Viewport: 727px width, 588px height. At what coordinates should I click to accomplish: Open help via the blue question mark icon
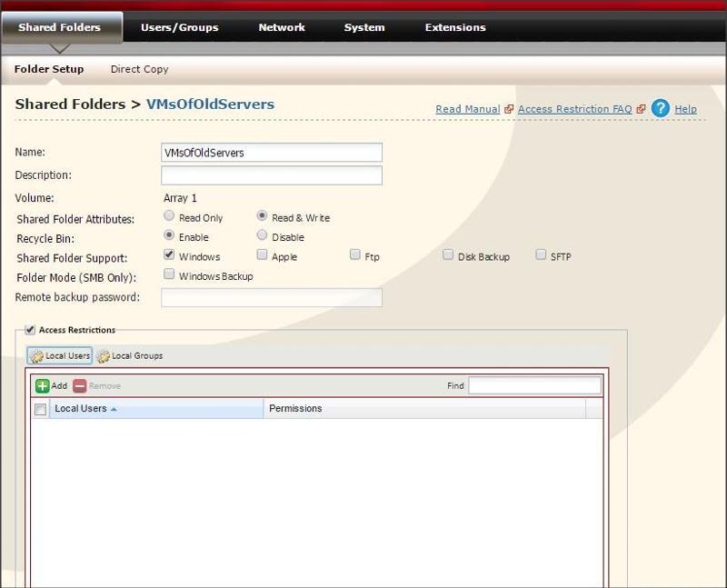[659, 109]
